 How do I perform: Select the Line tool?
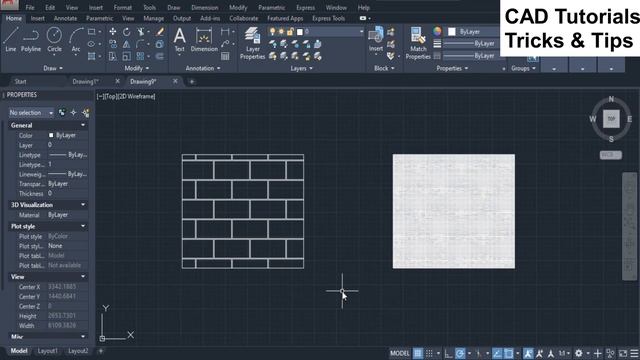point(11,40)
